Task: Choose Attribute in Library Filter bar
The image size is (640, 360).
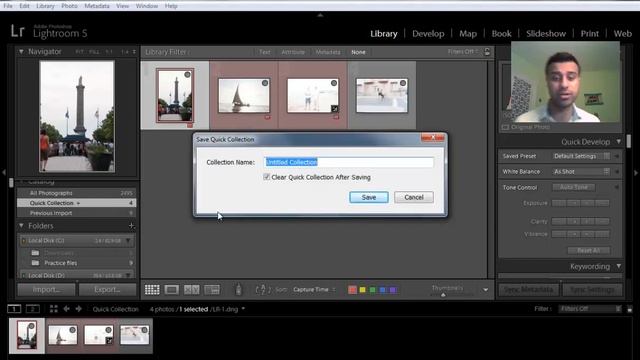Action: 293,52
